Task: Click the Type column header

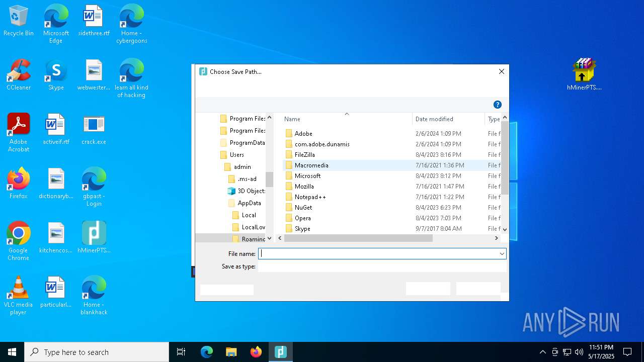Action: (494, 119)
